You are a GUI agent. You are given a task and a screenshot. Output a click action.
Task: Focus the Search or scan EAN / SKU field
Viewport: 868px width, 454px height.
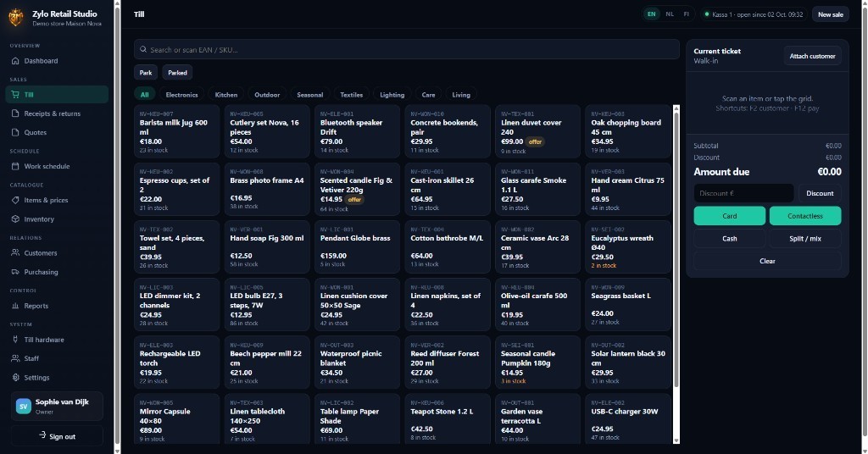[406, 49]
